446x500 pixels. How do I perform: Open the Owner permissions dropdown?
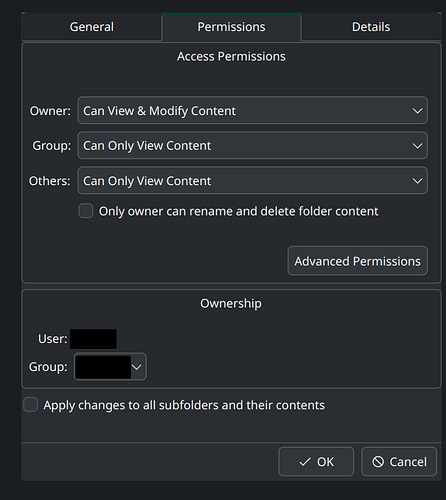(252, 110)
